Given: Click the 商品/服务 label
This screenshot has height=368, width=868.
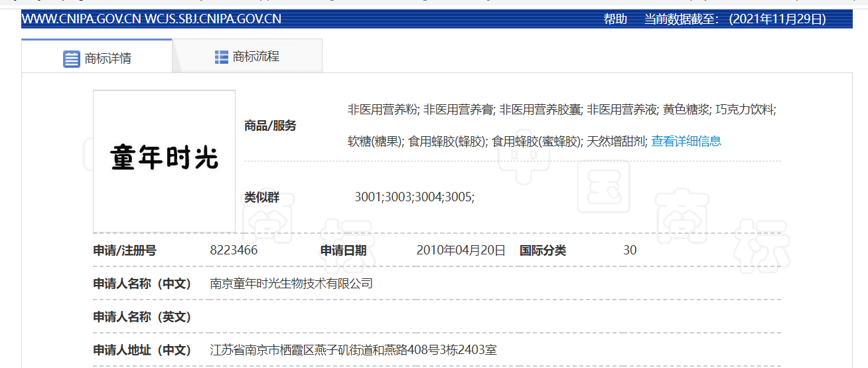Looking at the screenshot, I should coord(270,126).
